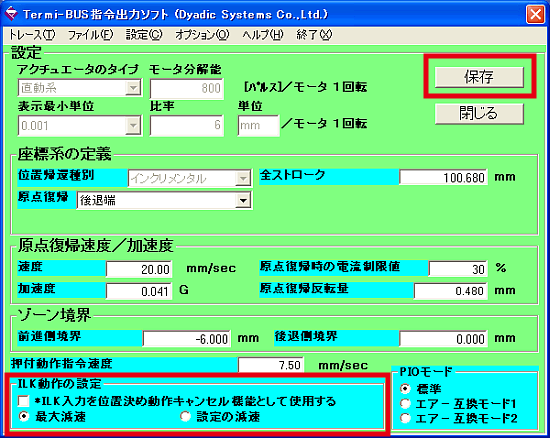Viewport: 550px width, 438px height.
Task: Open the トレース(T) menu
Action: point(32,35)
